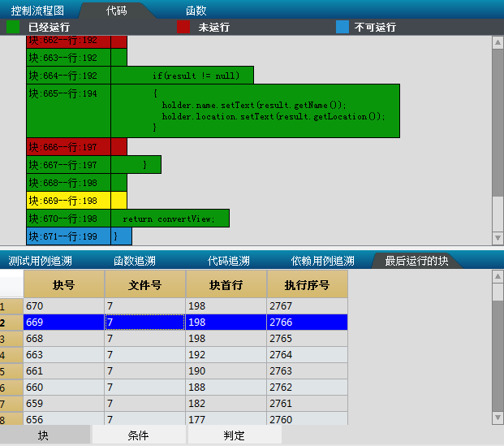Click execution sequence cell 2765
Viewport: 504px width, 446px height.
(x=308, y=338)
